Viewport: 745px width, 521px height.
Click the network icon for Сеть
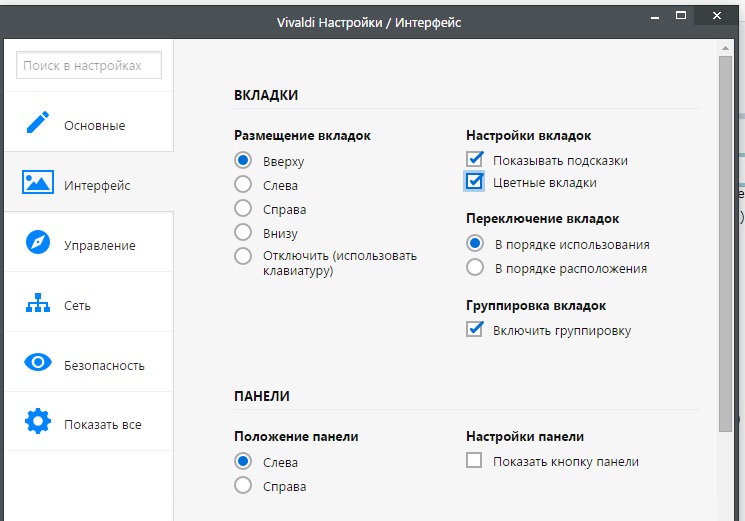point(38,303)
